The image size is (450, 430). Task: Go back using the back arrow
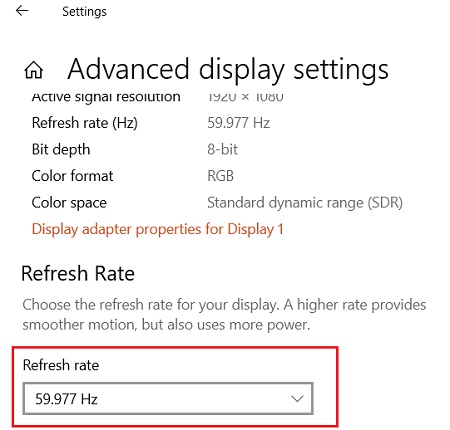click(x=22, y=11)
